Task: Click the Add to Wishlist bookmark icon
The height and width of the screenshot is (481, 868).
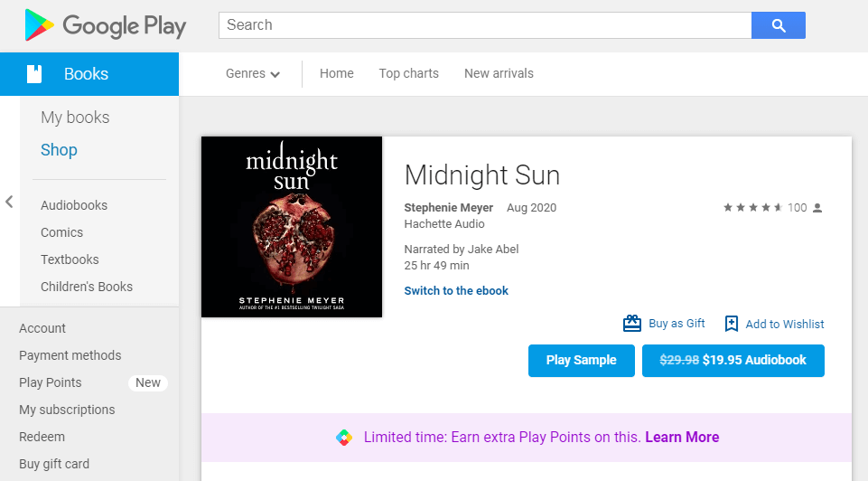Action: (x=732, y=324)
